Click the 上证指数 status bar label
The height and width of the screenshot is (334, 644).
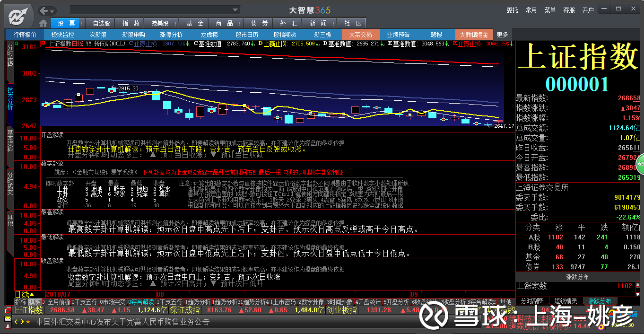tap(27, 310)
